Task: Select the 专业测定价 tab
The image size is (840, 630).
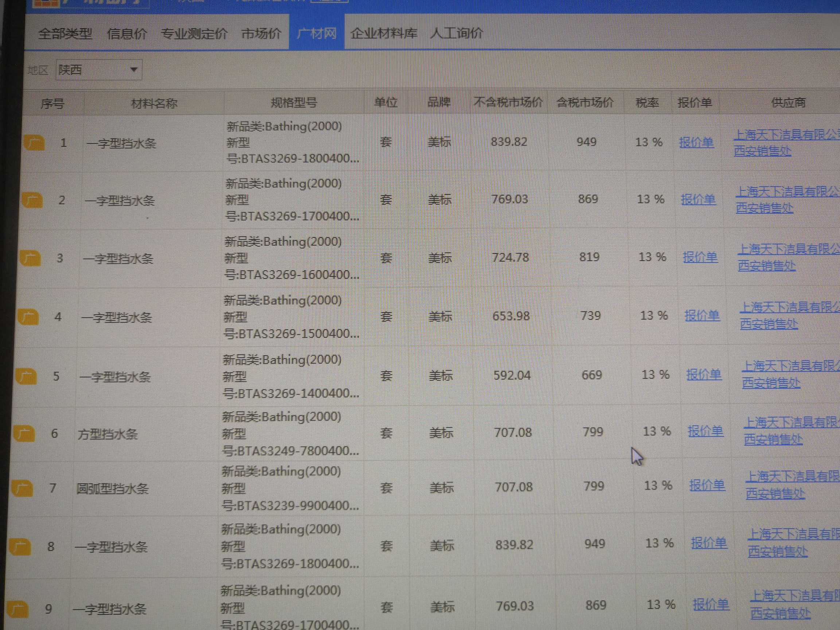Action: point(194,34)
